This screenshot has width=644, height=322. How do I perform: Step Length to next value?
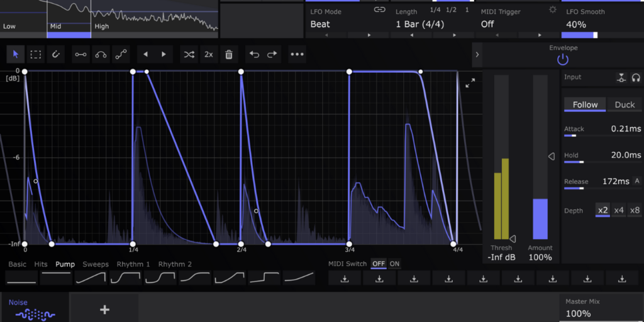pos(454,35)
